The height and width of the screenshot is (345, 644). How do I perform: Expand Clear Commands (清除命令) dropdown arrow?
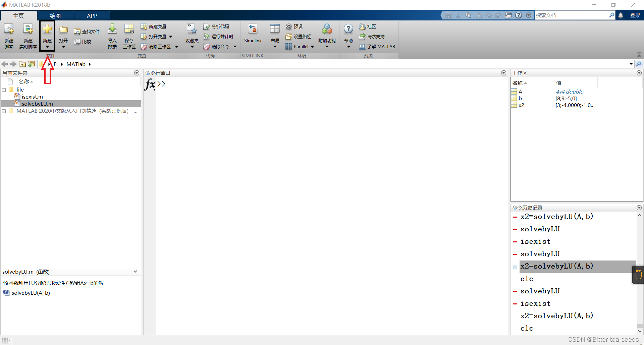pyautogui.click(x=235, y=47)
